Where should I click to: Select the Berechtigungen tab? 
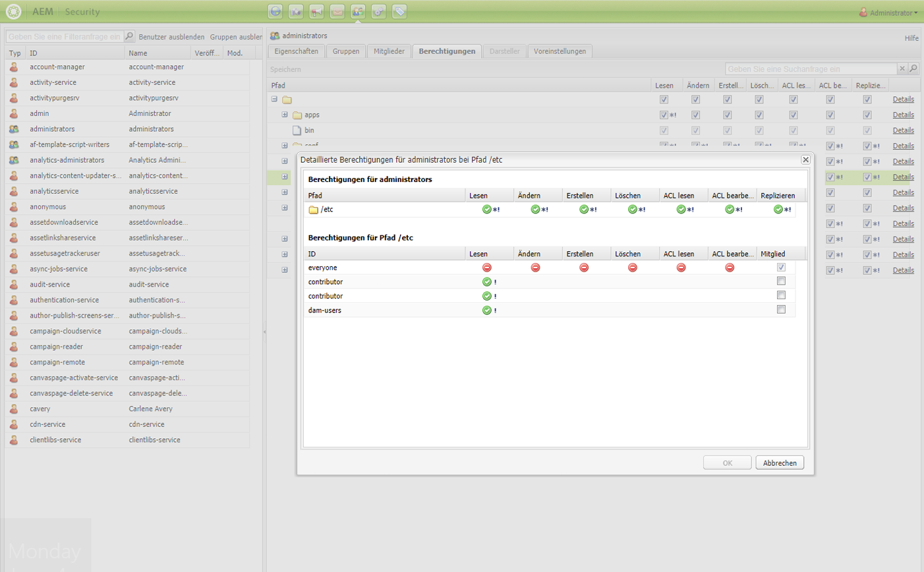tap(447, 51)
